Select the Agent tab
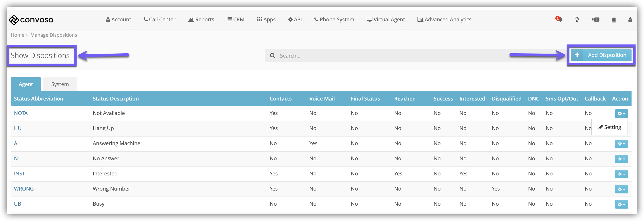The width and height of the screenshot is (644, 221). tap(26, 84)
